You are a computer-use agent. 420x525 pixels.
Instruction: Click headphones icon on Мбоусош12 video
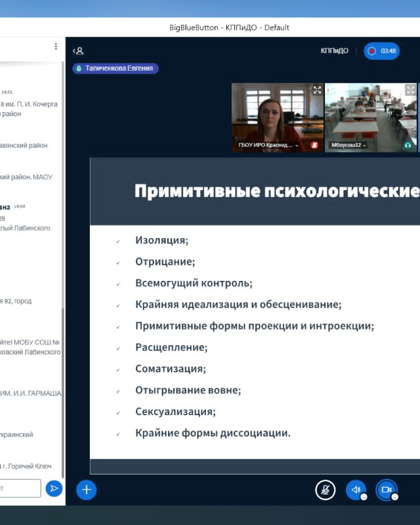[408, 145]
